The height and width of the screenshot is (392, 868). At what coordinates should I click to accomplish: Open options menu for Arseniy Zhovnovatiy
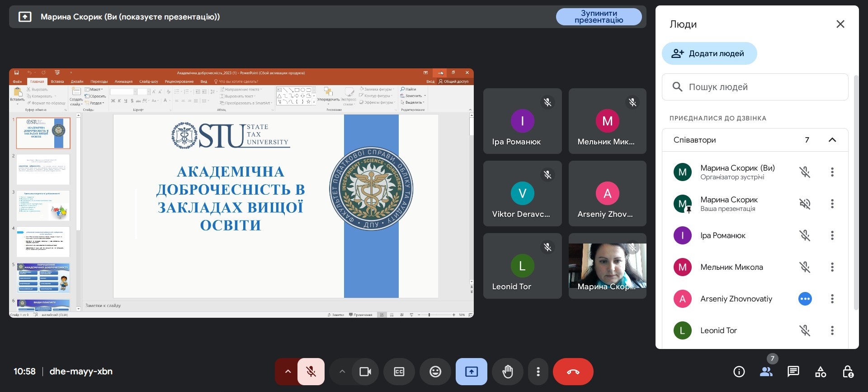pyautogui.click(x=832, y=299)
